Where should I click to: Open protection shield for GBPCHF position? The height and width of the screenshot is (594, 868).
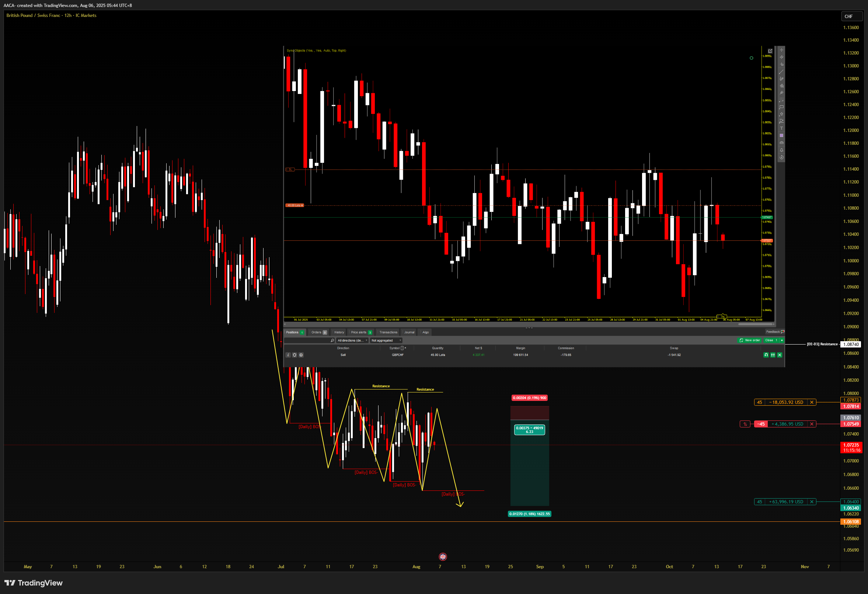click(295, 355)
